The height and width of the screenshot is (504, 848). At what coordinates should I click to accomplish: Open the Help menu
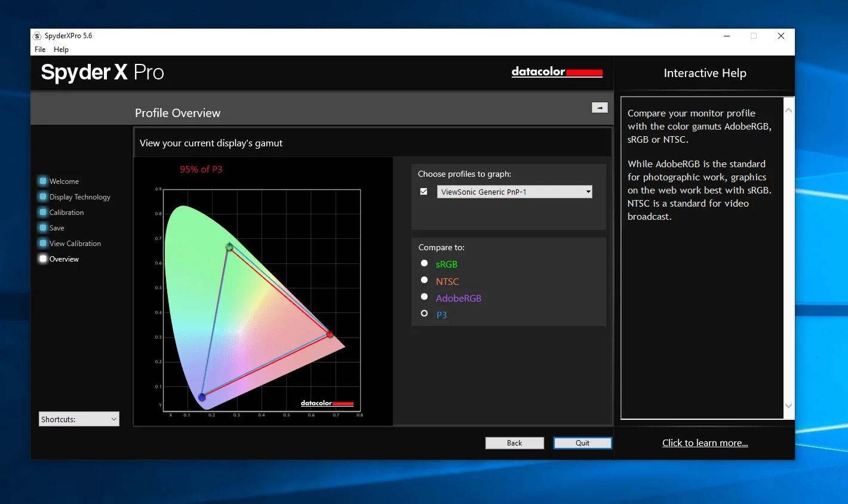[61, 50]
